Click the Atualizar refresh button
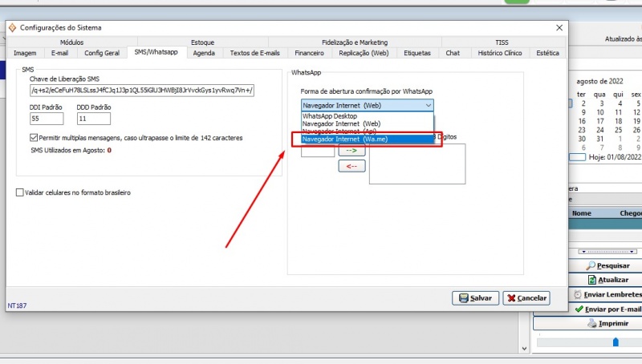 (607, 280)
